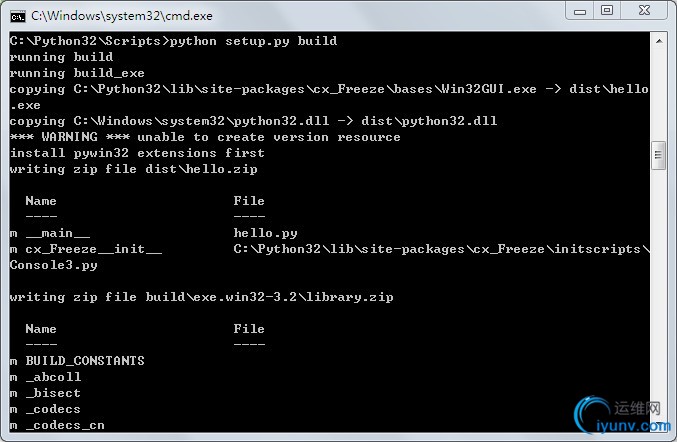Click the scrollbar track below the thumb
This screenshot has width=677, height=442.
pyautogui.click(x=658, y=281)
